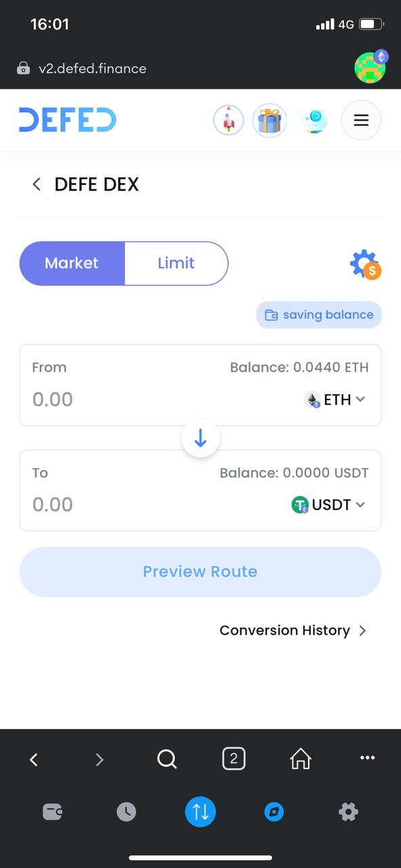The height and width of the screenshot is (868, 401).
Task: Click the Preview Route button
Action: coord(200,572)
